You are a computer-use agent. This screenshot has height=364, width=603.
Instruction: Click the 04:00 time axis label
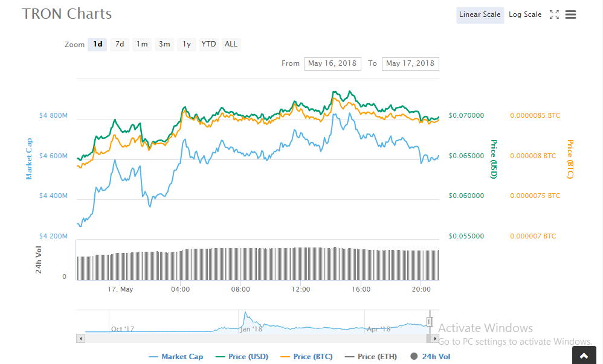pyautogui.click(x=181, y=289)
